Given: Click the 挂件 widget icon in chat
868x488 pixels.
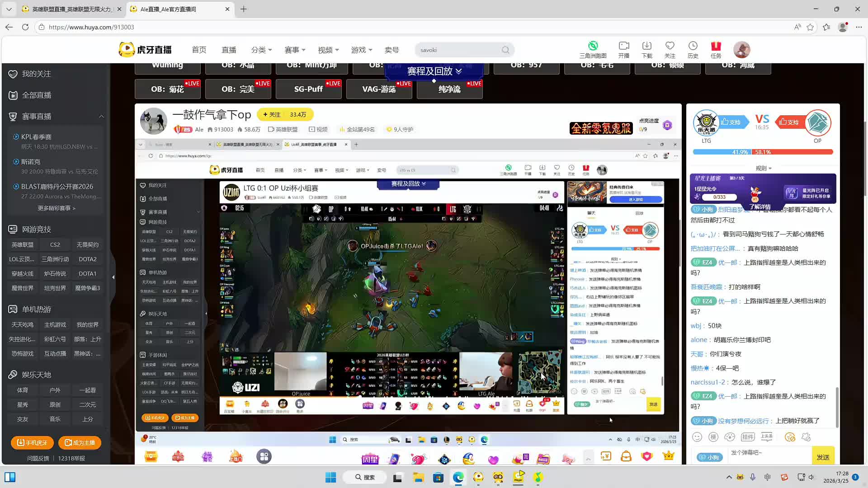Looking at the screenshot, I should (x=747, y=437).
